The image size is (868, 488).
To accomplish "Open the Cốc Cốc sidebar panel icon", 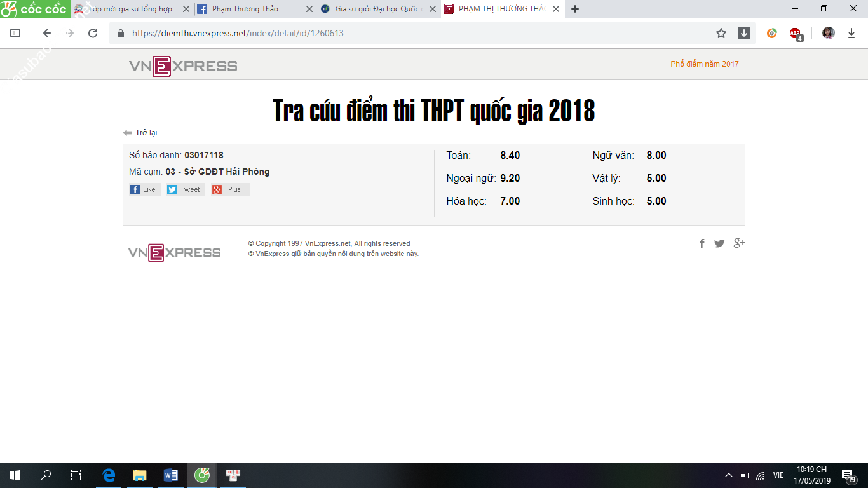I will point(15,33).
